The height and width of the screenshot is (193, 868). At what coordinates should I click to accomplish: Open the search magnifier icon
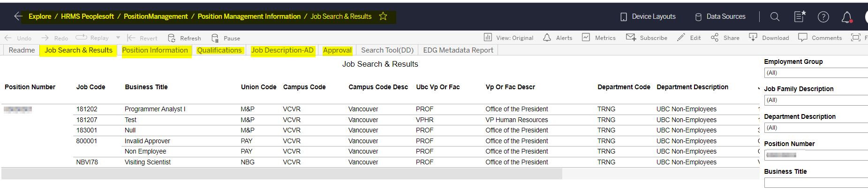pos(775,17)
